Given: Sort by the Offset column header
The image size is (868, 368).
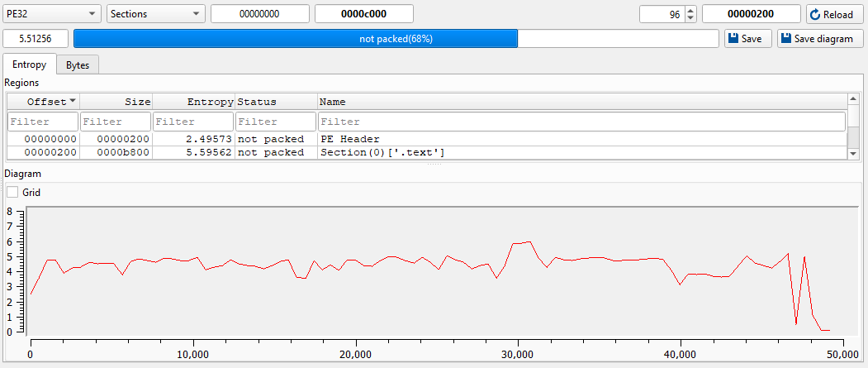Looking at the screenshot, I should (x=43, y=102).
